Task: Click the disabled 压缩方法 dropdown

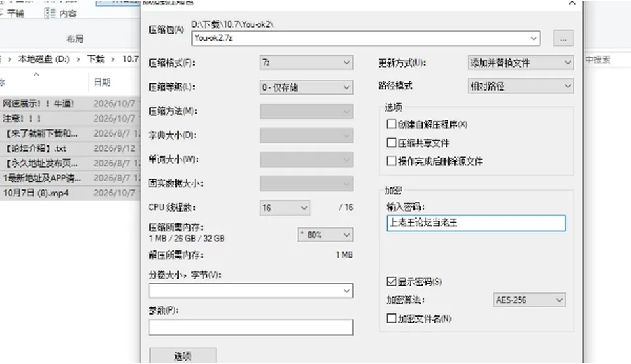Action: [306, 112]
